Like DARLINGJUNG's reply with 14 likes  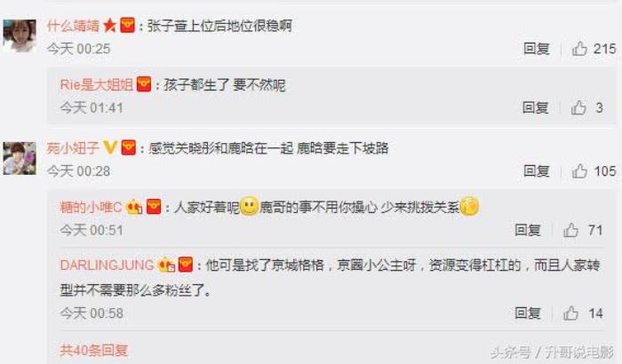570,313
